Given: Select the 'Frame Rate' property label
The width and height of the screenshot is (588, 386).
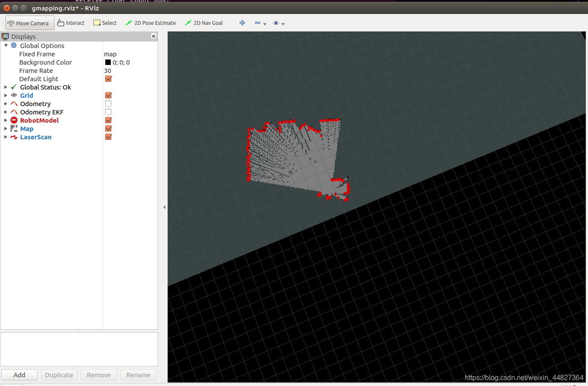Looking at the screenshot, I should point(36,71).
